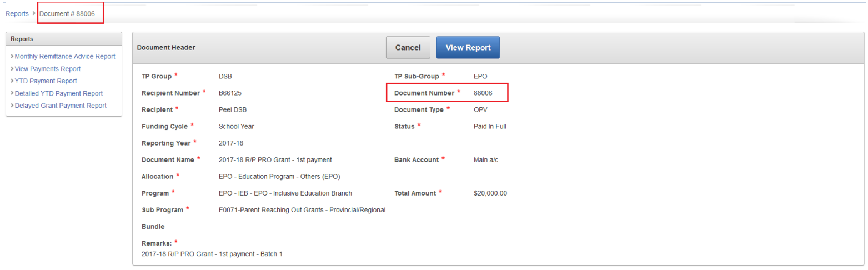
Task: Click the Document Header panel title
Action: pos(166,48)
